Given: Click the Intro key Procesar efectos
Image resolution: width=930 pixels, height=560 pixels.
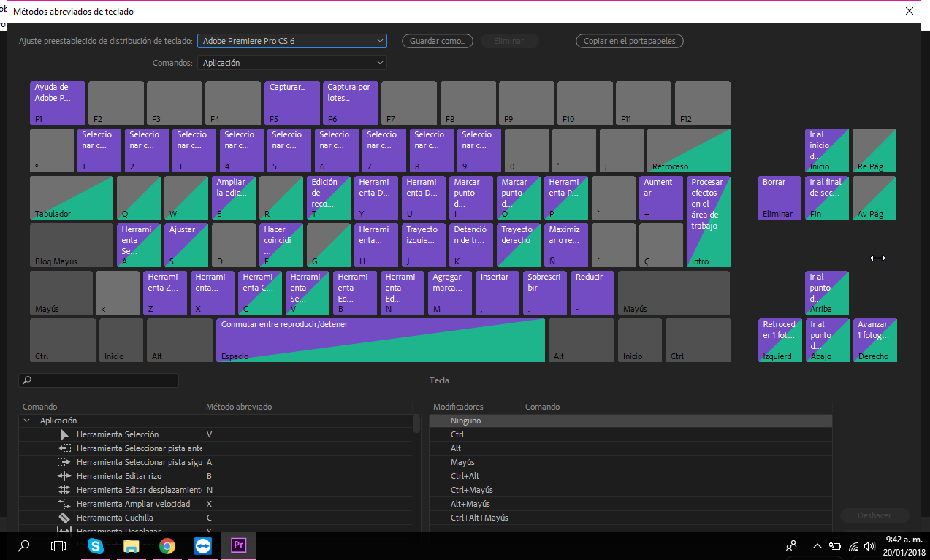Looking at the screenshot, I should (x=709, y=222).
